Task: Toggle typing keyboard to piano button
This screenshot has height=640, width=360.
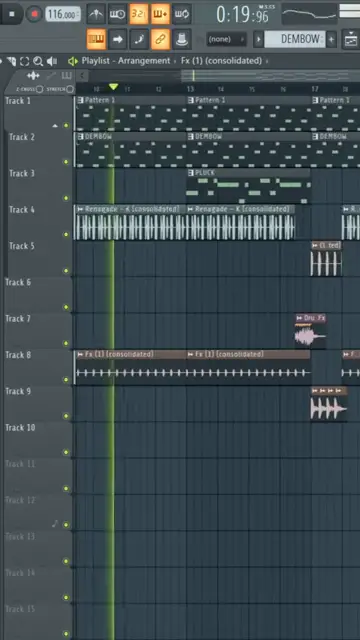Action: (x=96, y=39)
